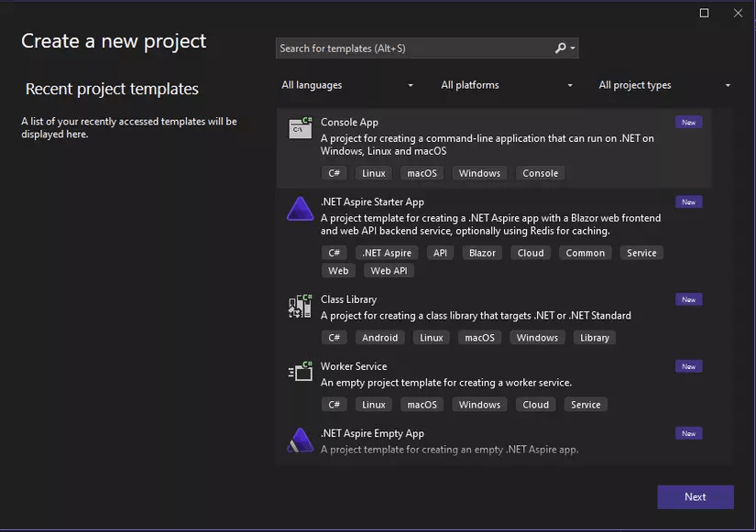Click the Worker Service template icon
Image resolution: width=756 pixels, height=532 pixels.
click(x=300, y=372)
